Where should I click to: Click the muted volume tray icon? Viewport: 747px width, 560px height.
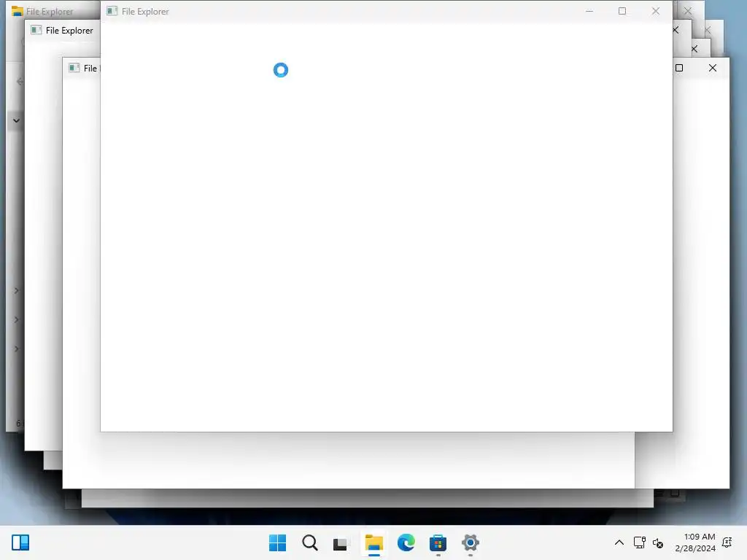coord(658,542)
